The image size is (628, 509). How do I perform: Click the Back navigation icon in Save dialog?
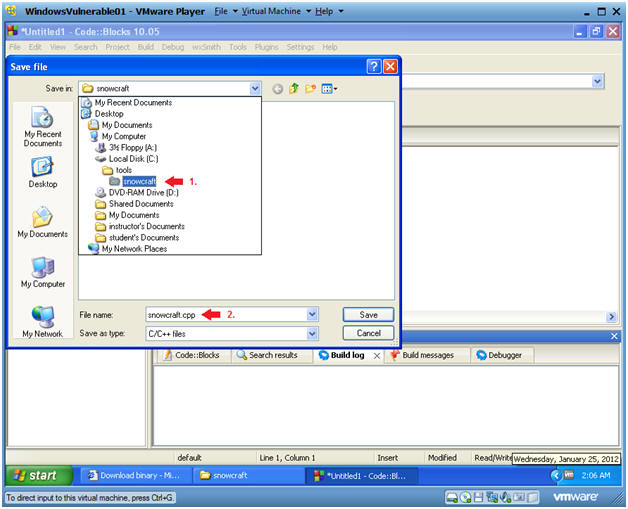[x=278, y=89]
